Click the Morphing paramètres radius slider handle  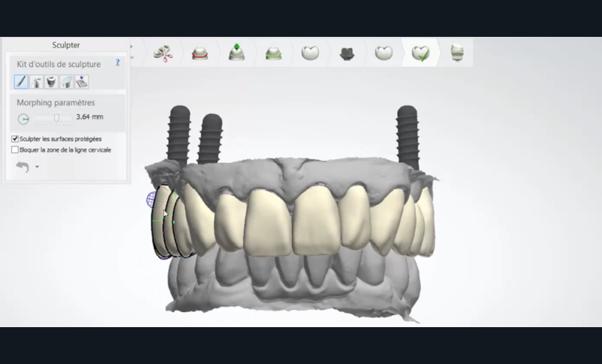coord(57,117)
